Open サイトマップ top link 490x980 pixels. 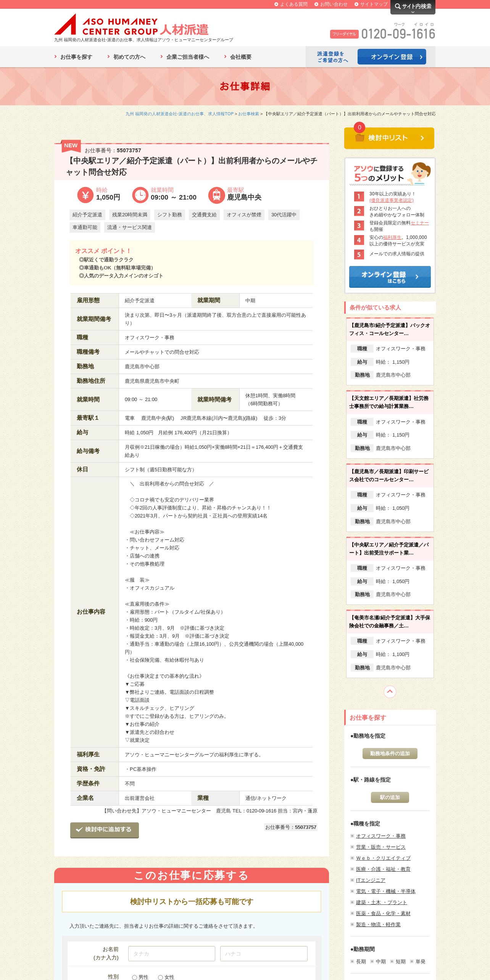click(371, 4)
